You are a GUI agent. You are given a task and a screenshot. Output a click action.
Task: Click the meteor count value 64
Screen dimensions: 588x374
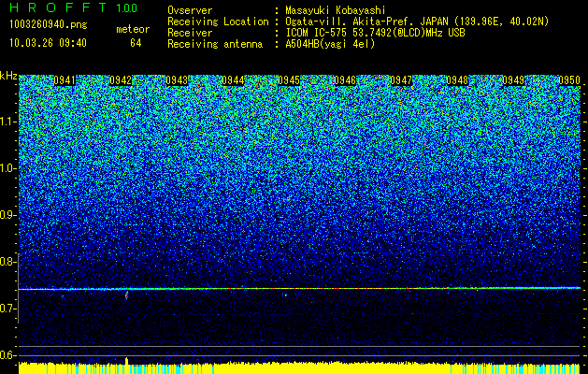[136, 43]
